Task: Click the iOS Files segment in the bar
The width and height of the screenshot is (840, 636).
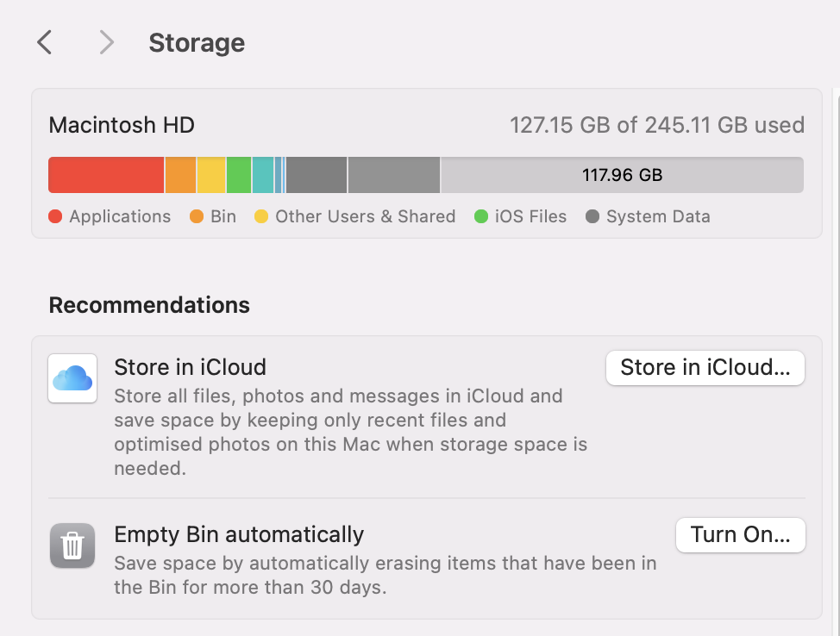Action: [239, 174]
